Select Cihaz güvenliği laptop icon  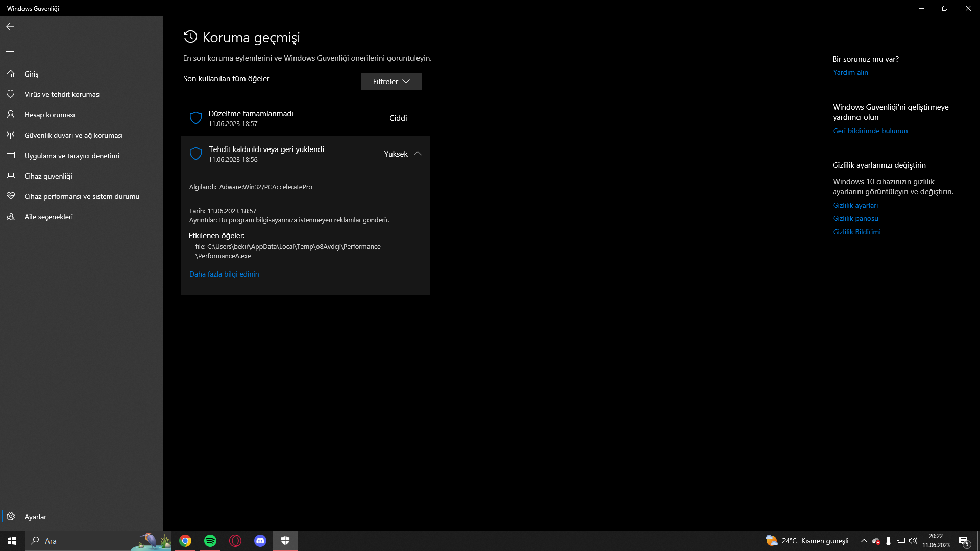[x=11, y=176]
